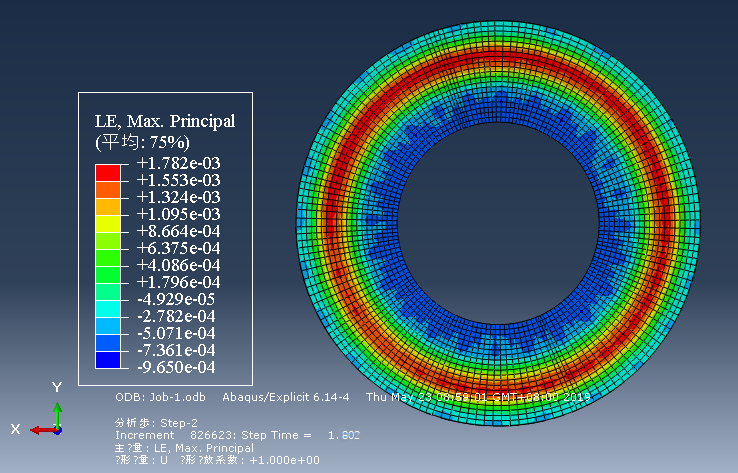The height and width of the screenshot is (473, 738).
Task: Click the legend value -4.929e-05
Action: [176, 299]
